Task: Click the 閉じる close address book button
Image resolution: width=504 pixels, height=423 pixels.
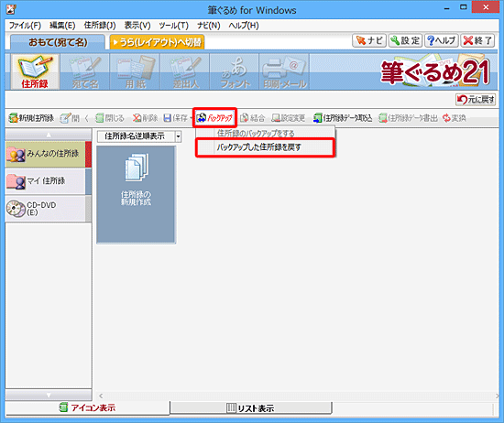Action: coord(110,118)
